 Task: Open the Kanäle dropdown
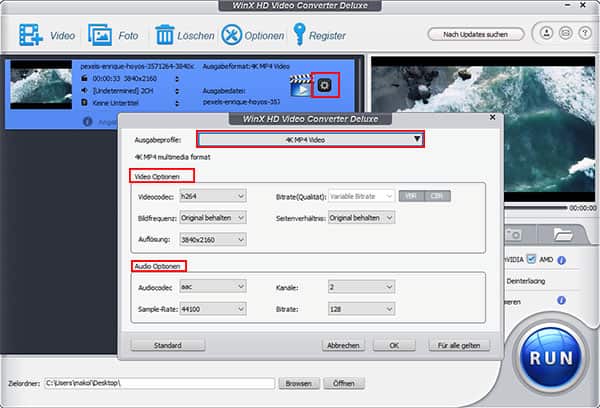[x=361, y=287]
